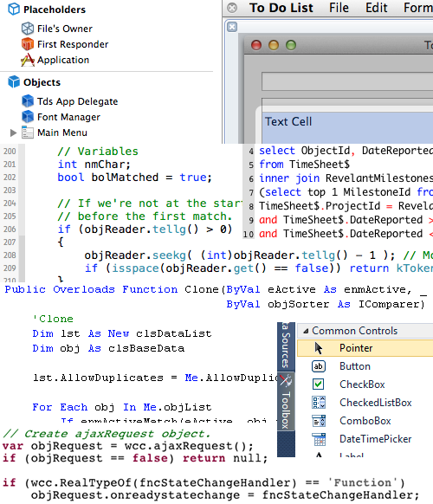Close the design canvas panel

pyautogui.click(x=232, y=27)
